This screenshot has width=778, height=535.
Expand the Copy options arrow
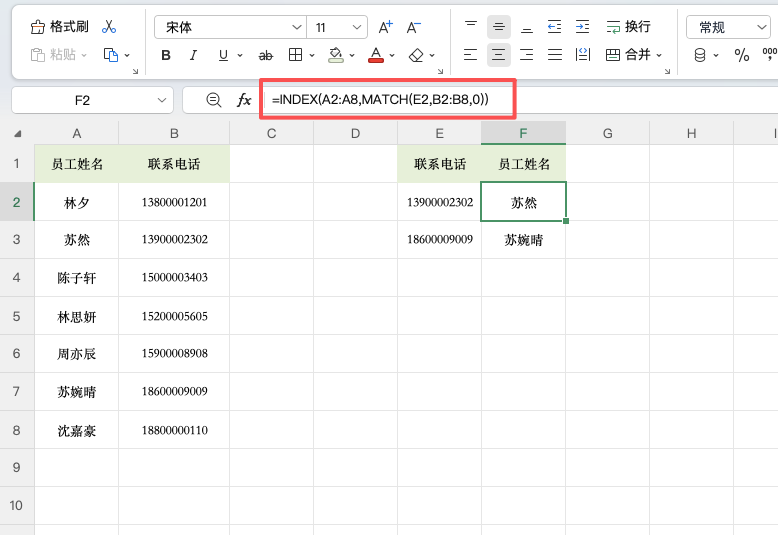127,55
